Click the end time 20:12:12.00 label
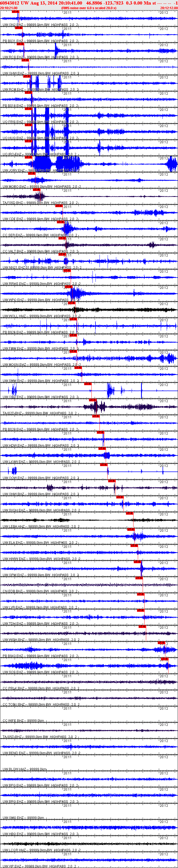178x868 pixels. coord(169,8)
